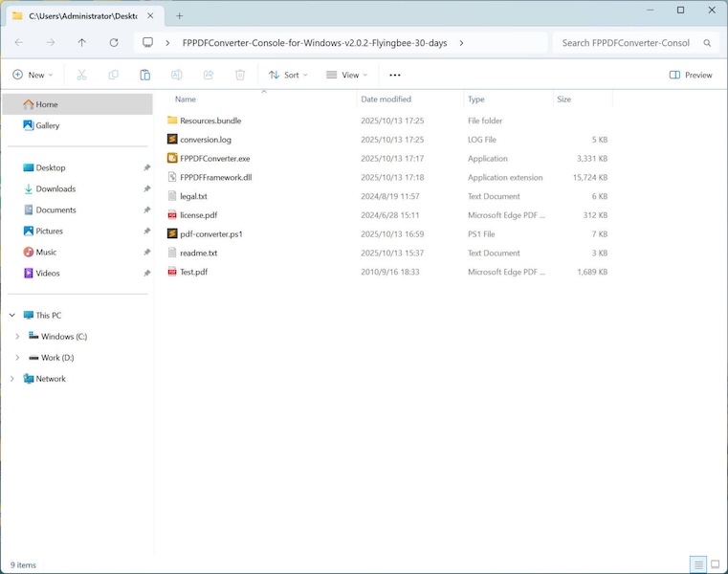The width and height of the screenshot is (728, 574).
Task: Toggle the Preview pane
Action: (691, 75)
